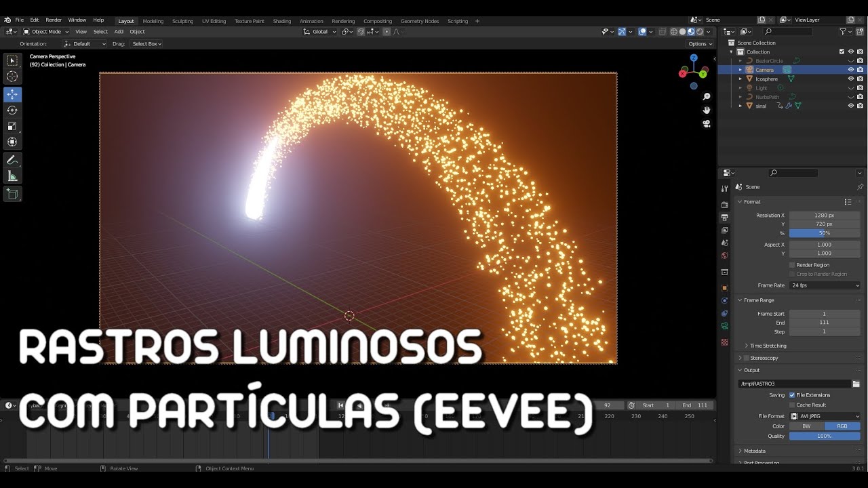Enable Cache Result checkbox
The image size is (868, 488).
(792, 405)
